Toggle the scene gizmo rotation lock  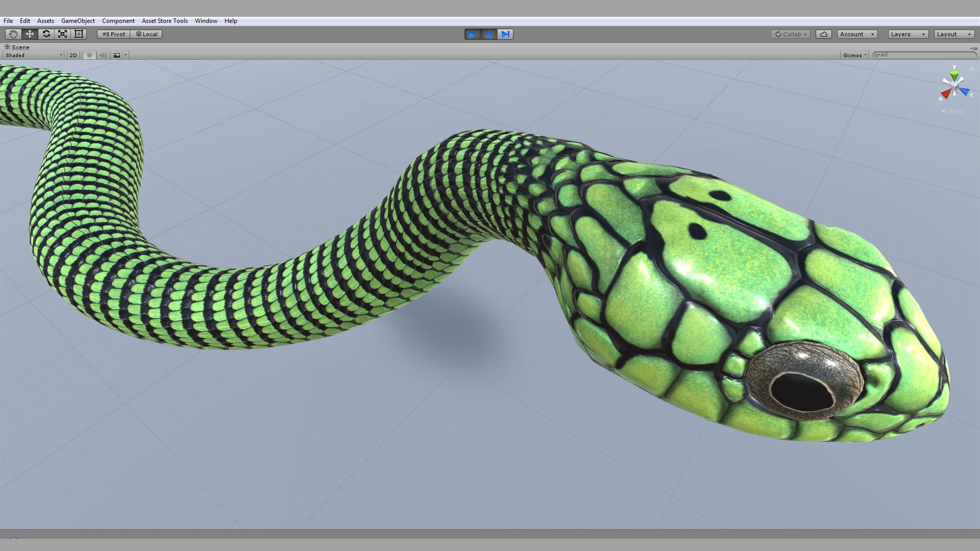972,68
